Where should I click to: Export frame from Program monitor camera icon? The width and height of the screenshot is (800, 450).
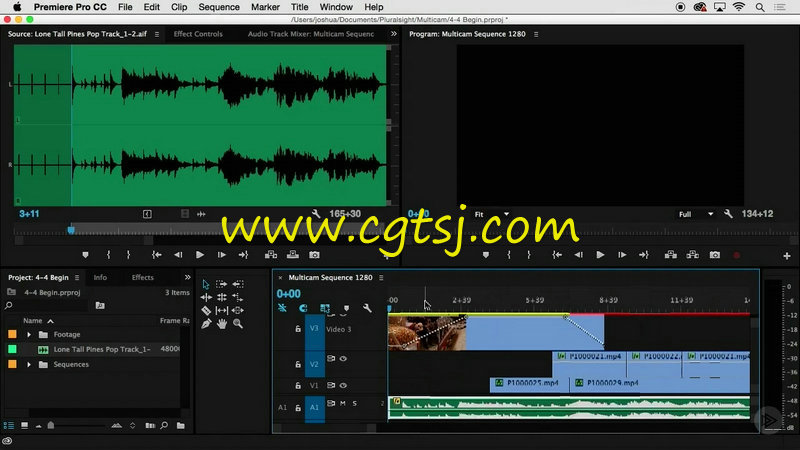715,255
